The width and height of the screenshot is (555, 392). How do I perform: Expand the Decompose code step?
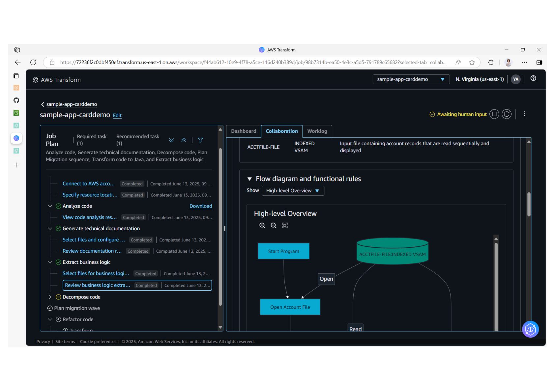pyautogui.click(x=50, y=297)
